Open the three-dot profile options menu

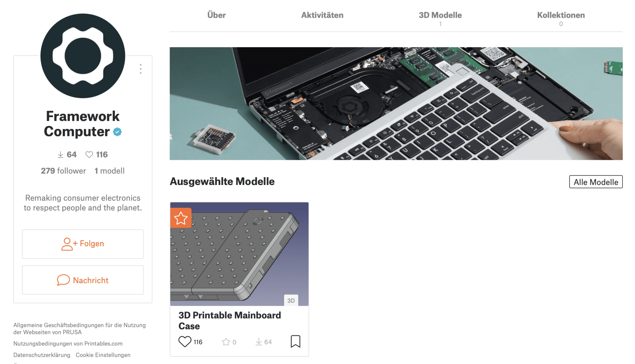pos(141,69)
